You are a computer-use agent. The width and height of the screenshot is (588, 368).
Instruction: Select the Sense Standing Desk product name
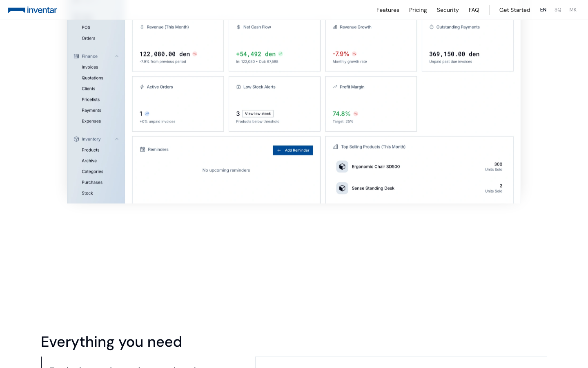pos(373,188)
